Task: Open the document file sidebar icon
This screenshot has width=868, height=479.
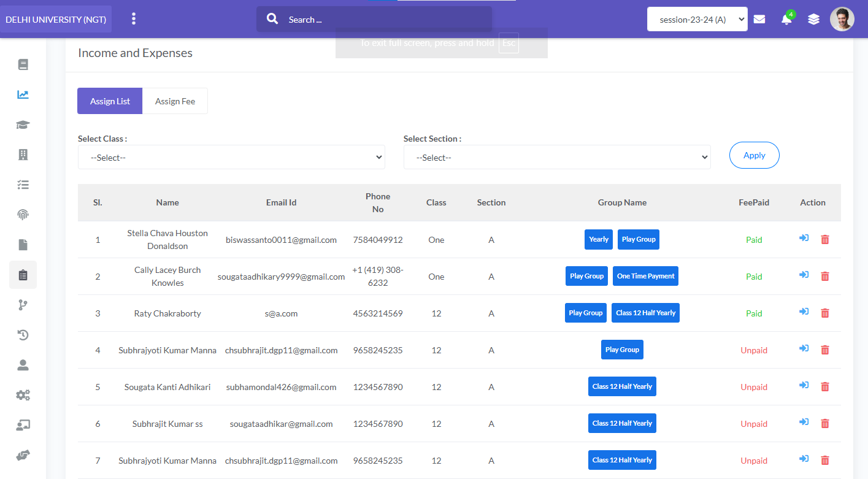Action: coord(23,245)
